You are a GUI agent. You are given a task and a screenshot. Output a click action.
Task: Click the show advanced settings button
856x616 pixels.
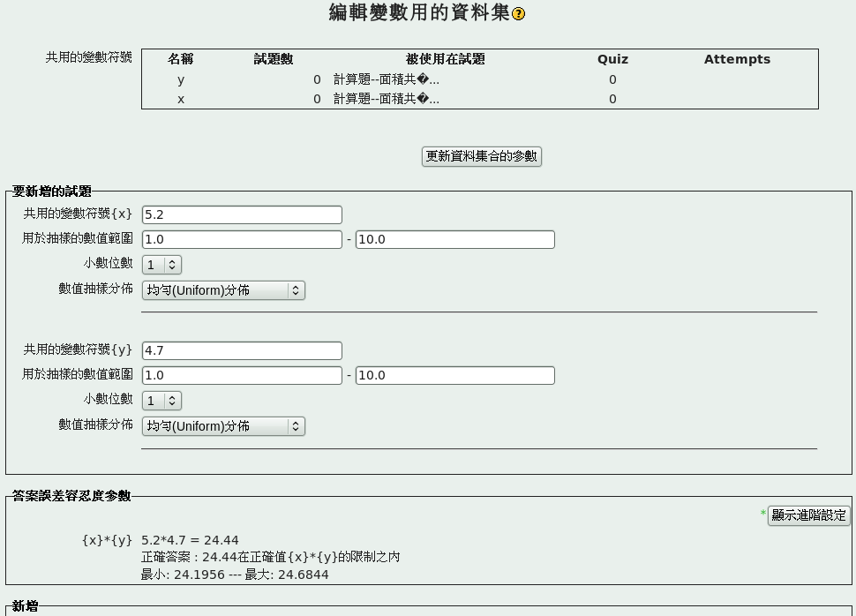click(x=808, y=515)
